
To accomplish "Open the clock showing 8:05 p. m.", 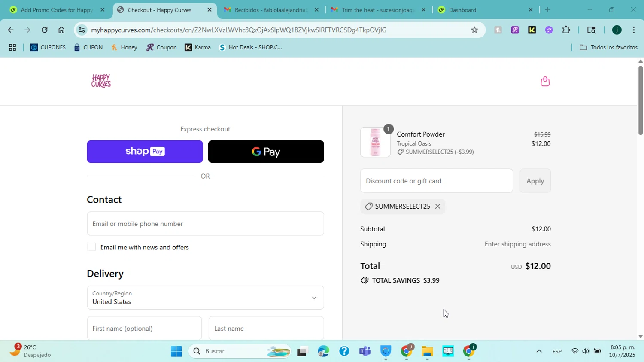I will [623, 351].
